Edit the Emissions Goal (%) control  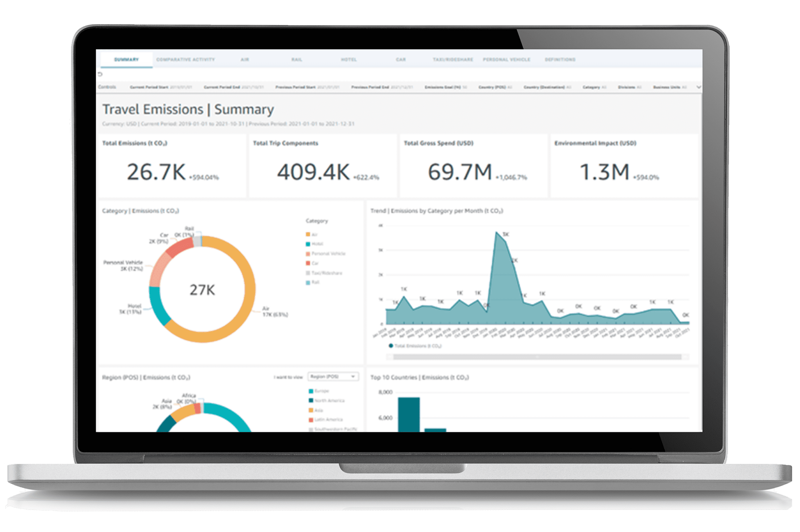446,87
